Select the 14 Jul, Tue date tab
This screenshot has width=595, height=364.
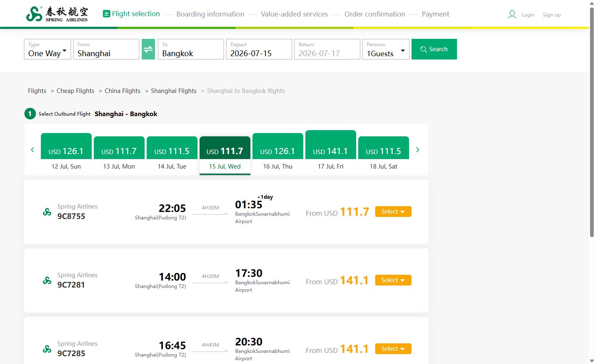click(x=172, y=155)
